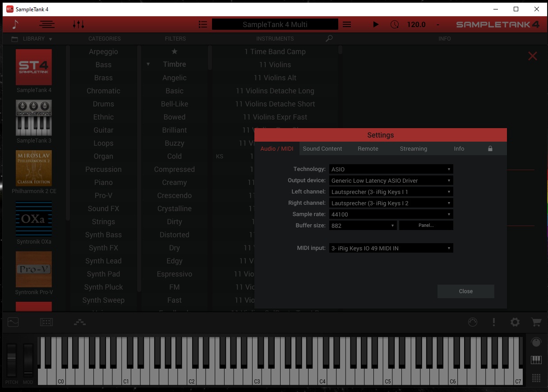This screenshot has width=548, height=392.
Task: Open the Parts layers view icon
Action: (x=47, y=24)
